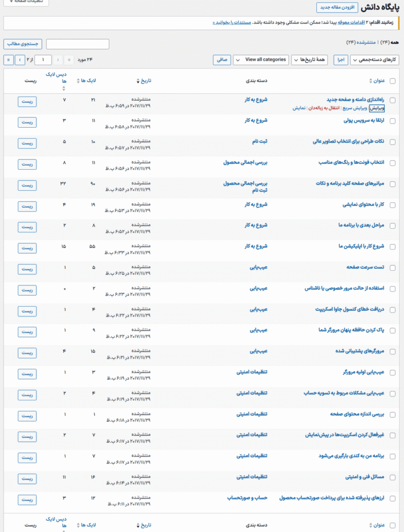This screenshot has width=404, height=532.
Task: Sort by likes using the header sort arrows
Action: (x=78, y=81)
